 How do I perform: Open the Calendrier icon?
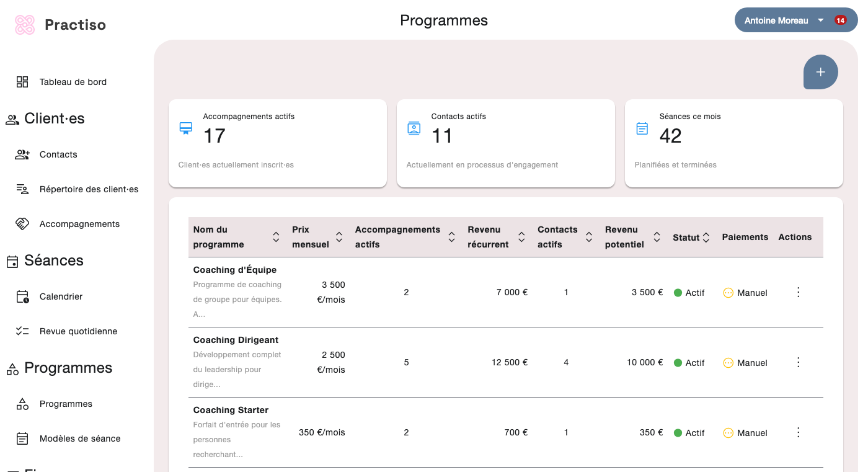pyautogui.click(x=22, y=296)
